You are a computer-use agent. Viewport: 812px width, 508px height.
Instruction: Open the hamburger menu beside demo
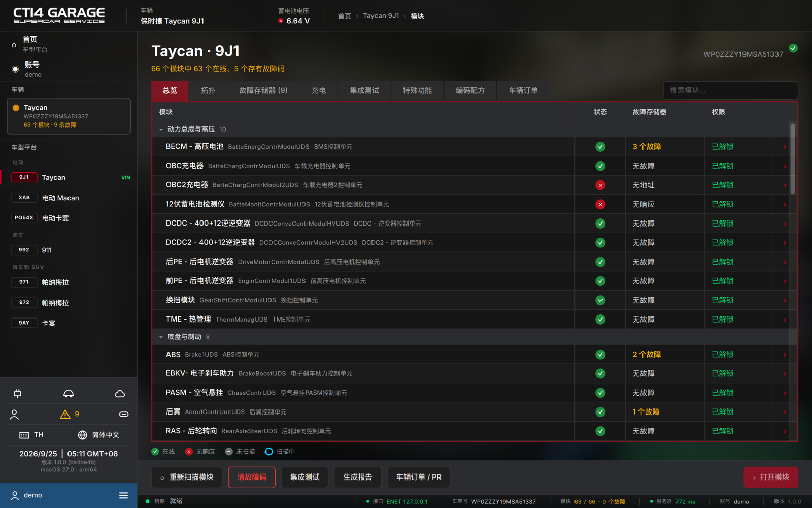pyautogui.click(x=123, y=495)
